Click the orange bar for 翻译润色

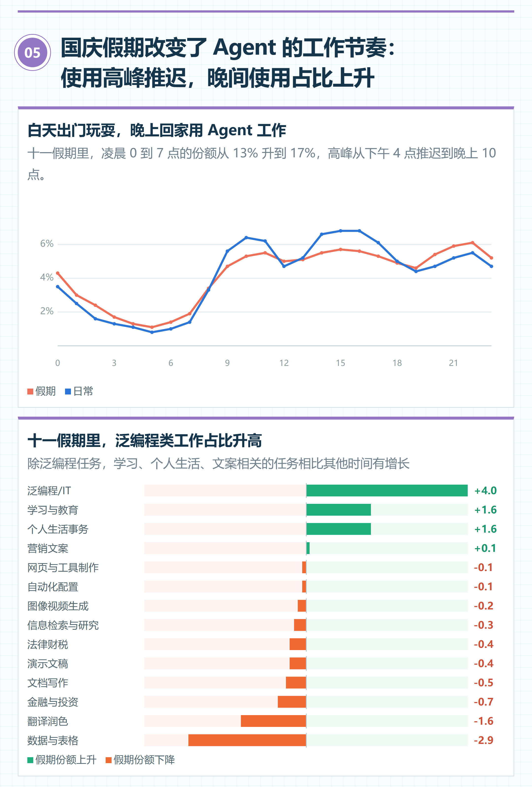[273, 721]
